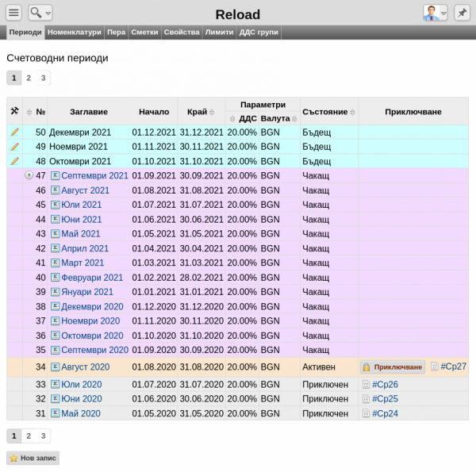Open Октомври 2020 period link
The height and width of the screenshot is (472, 476).
point(92,336)
